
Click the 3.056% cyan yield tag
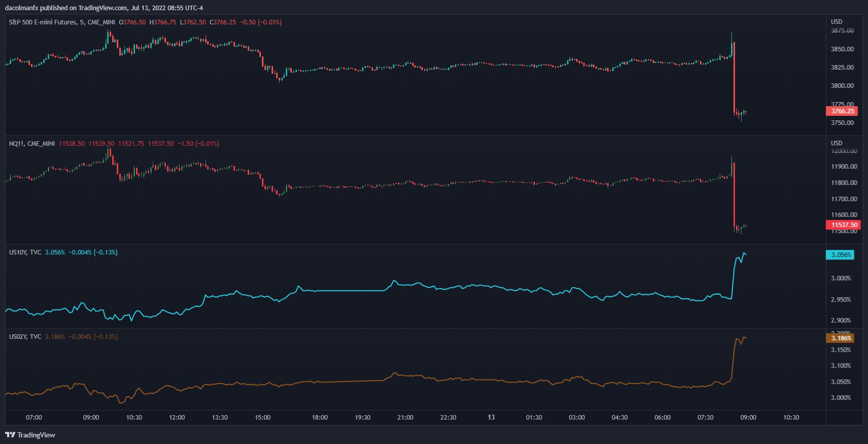click(840, 255)
